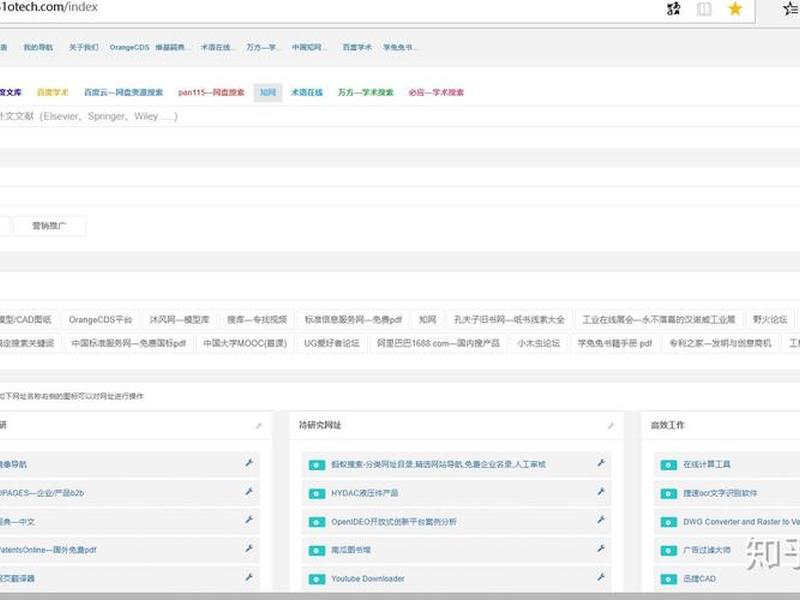The height and width of the screenshot is (600, 800).
Task: Open the 在线计算工具 link
Action: (x=707, y=465)
